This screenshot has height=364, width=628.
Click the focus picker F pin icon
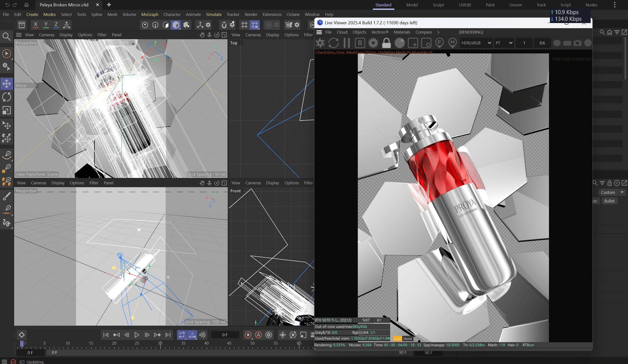pyautogui.click(x=439, y=43)
